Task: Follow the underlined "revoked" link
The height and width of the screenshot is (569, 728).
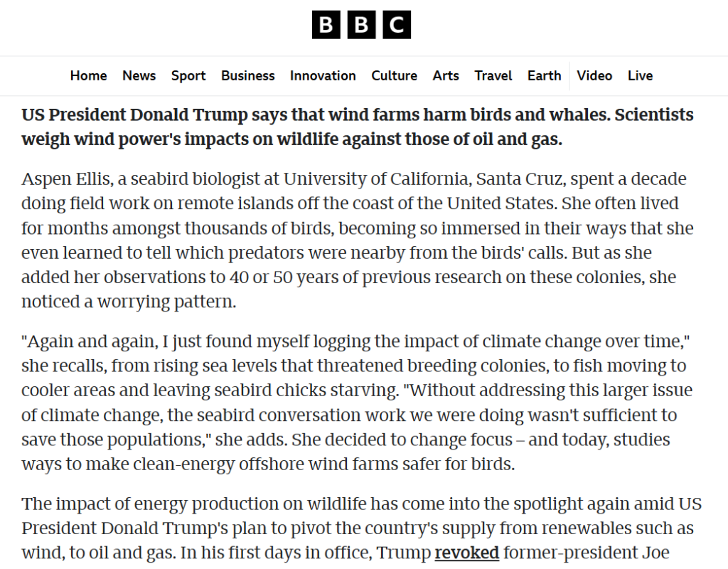Action: pos(466,553)
